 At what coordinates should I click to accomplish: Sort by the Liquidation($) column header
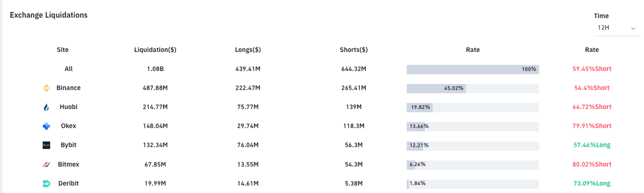point(155,50)
